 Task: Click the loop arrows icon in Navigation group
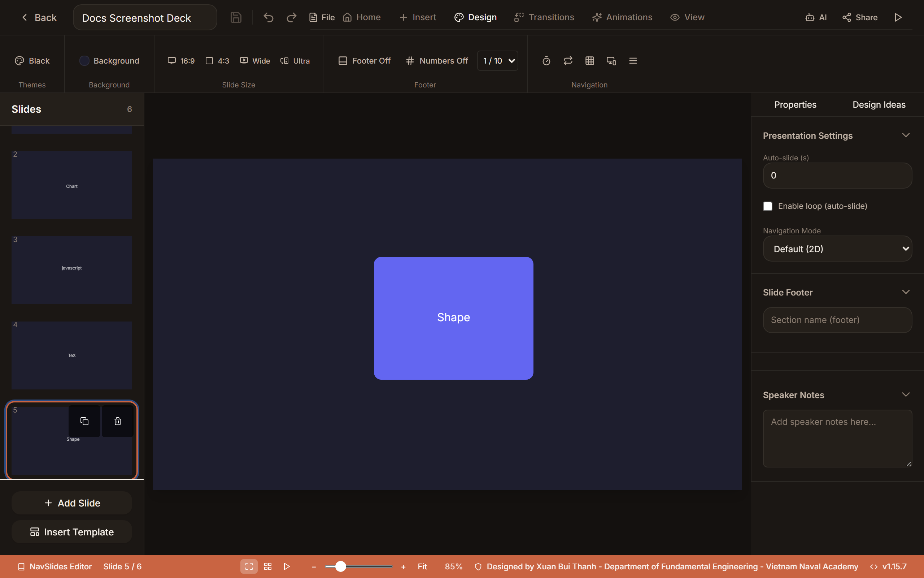tap(568, 61)
